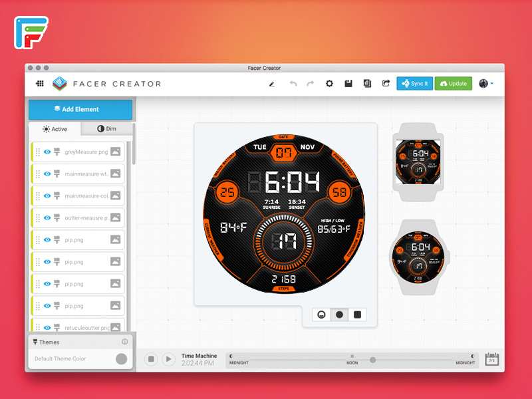Click the Themes panel header
The width and height of the screenshot is (532, 399).
[80, 342]
